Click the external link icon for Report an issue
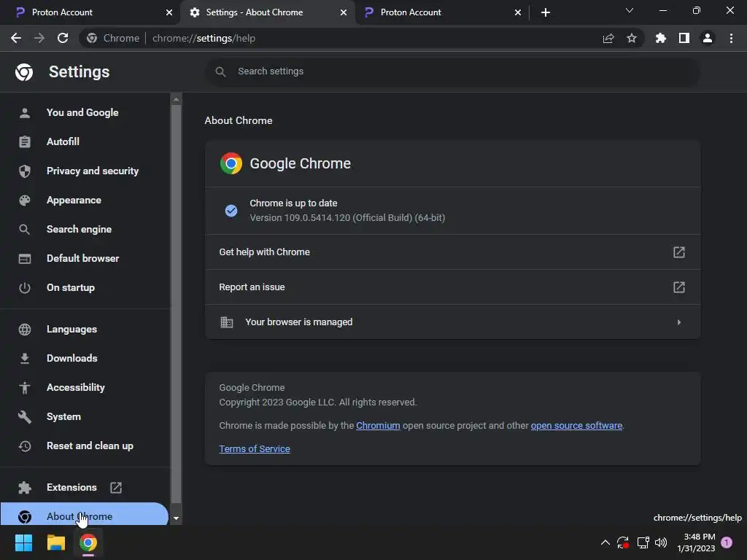747x560 pixels. (x=679, y=287)
